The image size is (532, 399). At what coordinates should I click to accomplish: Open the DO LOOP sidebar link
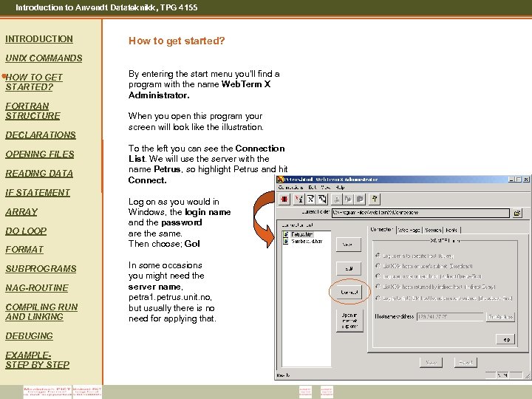26,231
